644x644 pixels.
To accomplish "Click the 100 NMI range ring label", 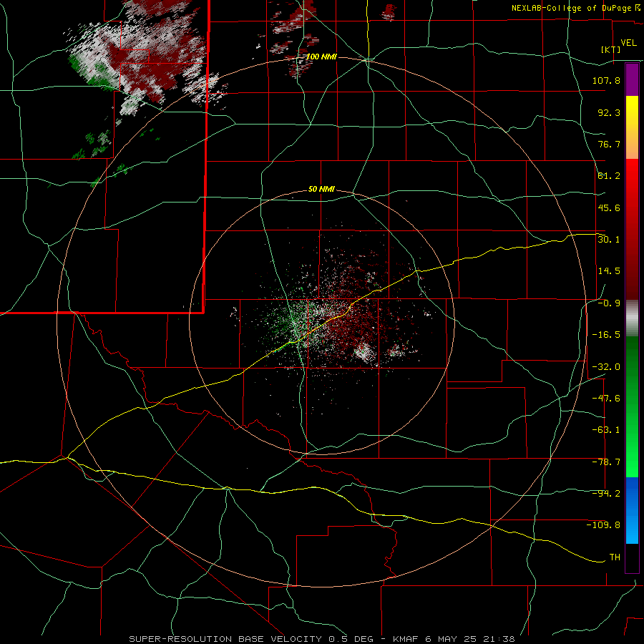I will point(321,57).
